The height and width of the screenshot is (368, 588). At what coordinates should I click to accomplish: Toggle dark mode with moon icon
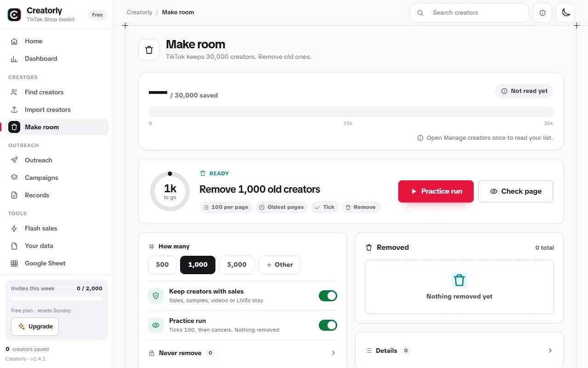click(x=565, y=13)
